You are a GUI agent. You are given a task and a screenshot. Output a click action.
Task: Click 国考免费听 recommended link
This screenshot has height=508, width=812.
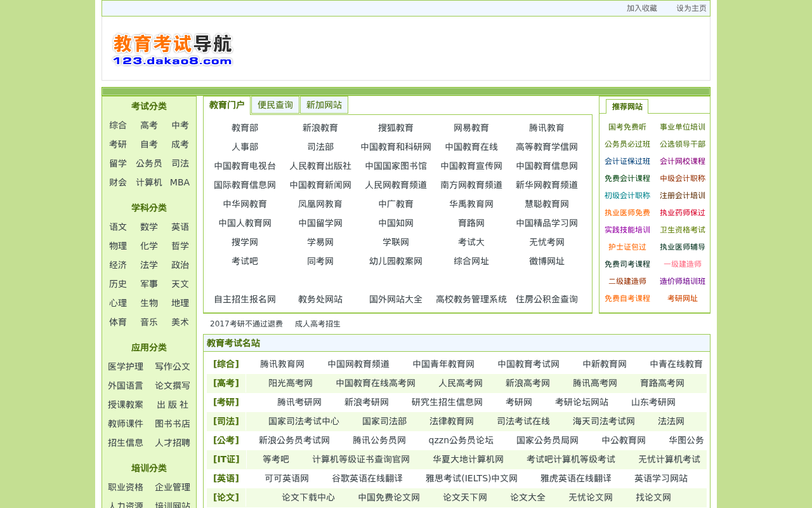pyautogui.click(x=627, y=127)
